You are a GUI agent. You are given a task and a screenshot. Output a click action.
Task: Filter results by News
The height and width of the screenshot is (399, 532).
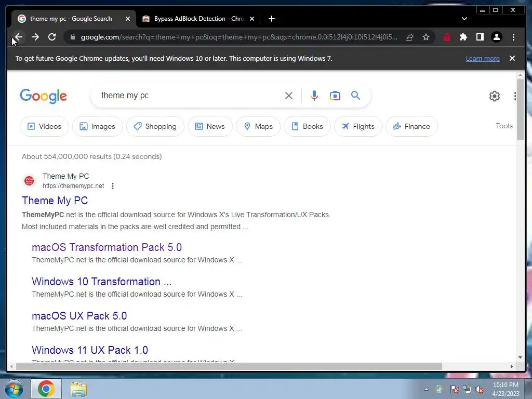[x=210, y=126]
